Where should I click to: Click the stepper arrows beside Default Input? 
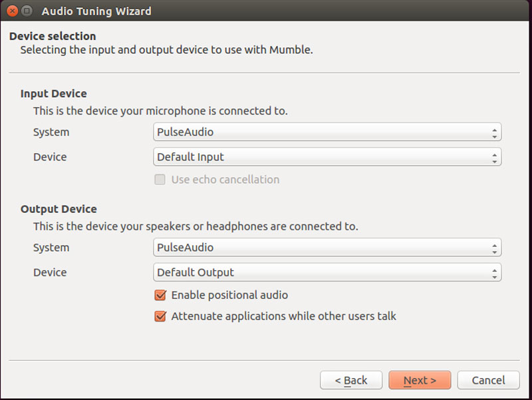[495, 156]
